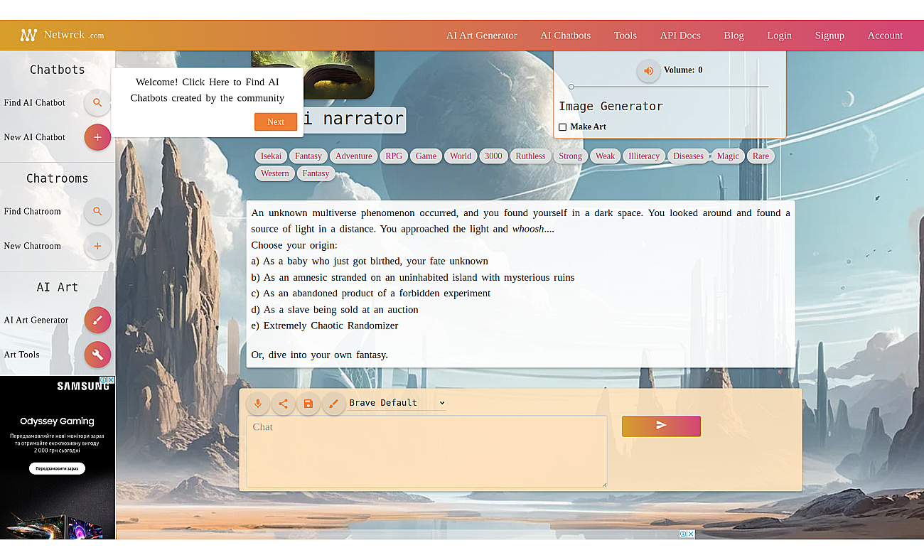Click the paintbrush icon above chat
The width and height of the screenshot is (924, 560).
coord(333,404)
